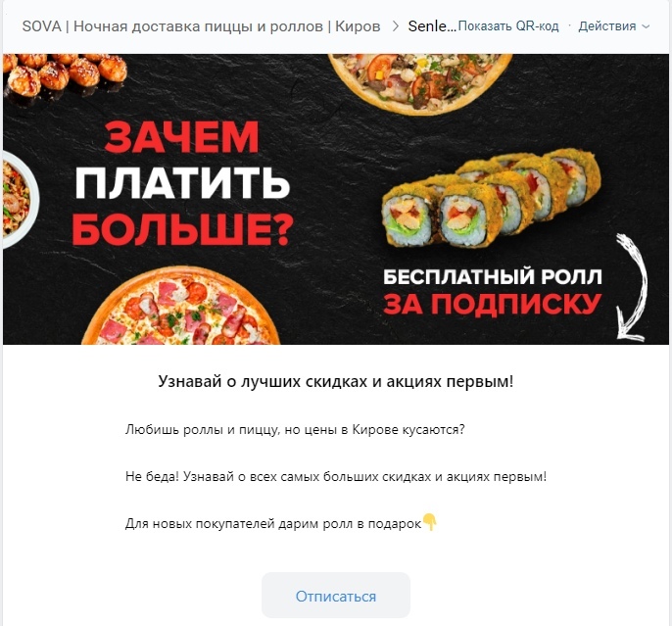
Task: Click the Действия dropdown chevron arrow
Action: pyautogui.click(x=646, y=26)
